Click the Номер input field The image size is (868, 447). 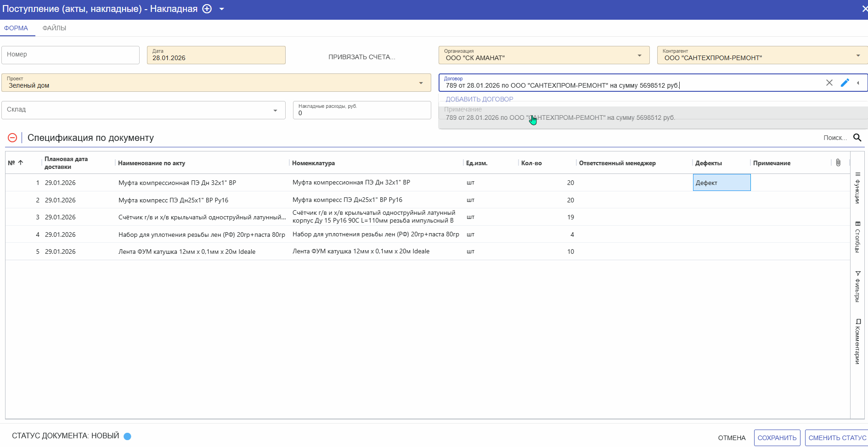point(70,55)
